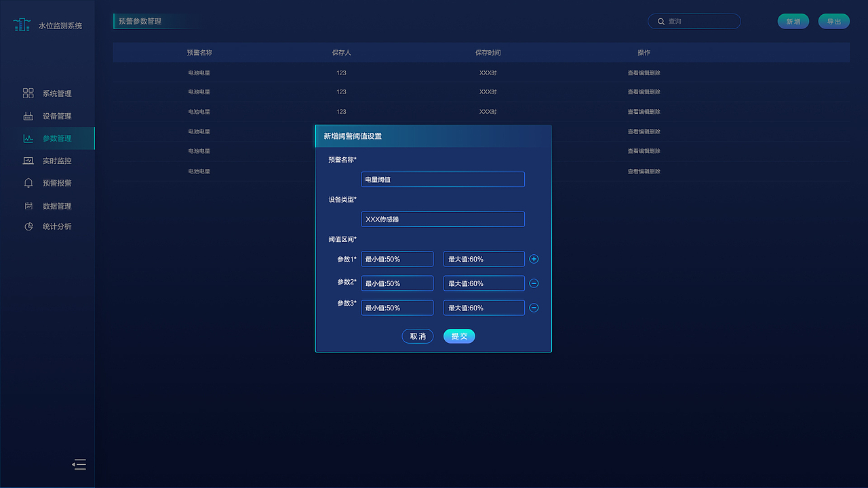The image size is (868, 488).
Task: Click the 导出 button
Action: [x=834, y=22]
